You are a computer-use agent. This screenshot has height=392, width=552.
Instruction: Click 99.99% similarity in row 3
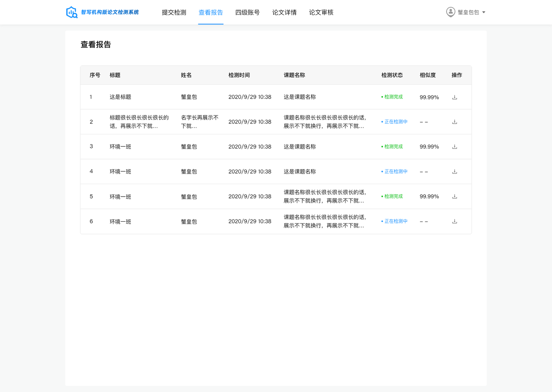(429, 147)
